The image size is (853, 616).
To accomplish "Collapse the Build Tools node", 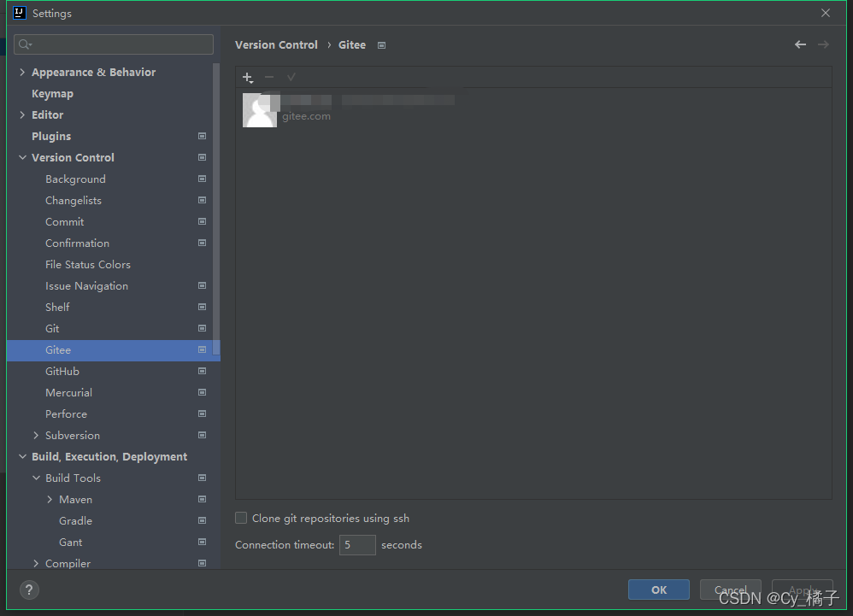I will [x=36, y=478].
